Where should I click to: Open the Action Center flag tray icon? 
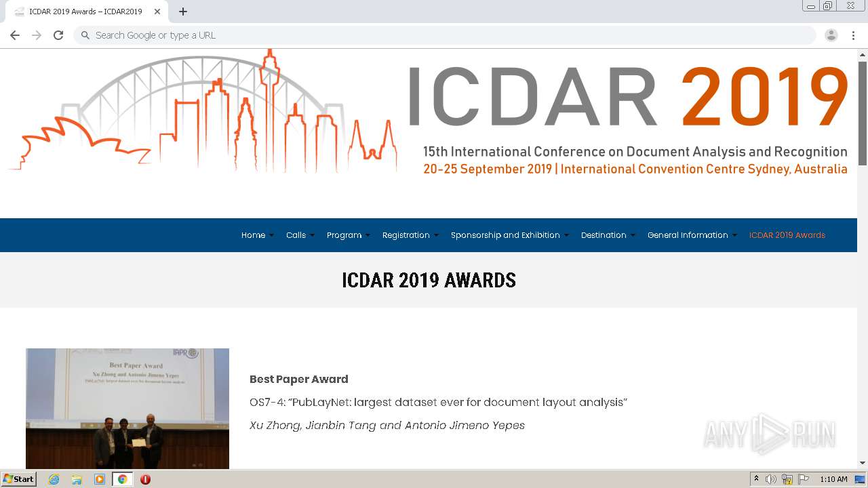[804, 479]
